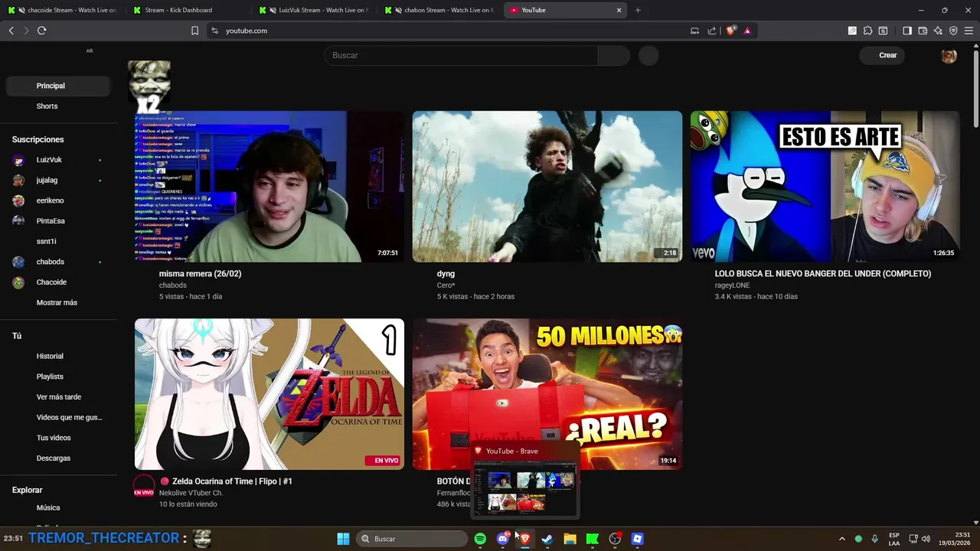Open Nekolive VTuber Ch. channel link

pos(191,493)
